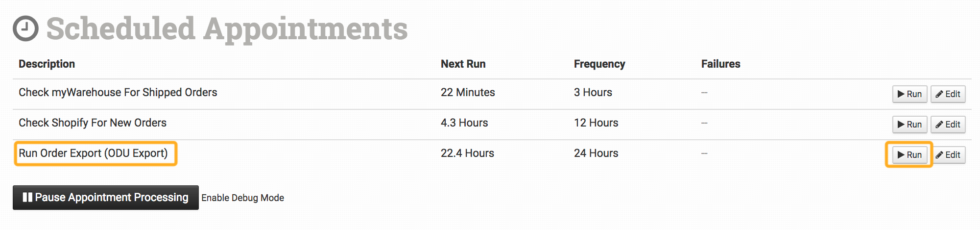This screenshot has height=230, width=980.
Task: Select the Run Order Export (ODU Export) description
Action: click(x=93, y=153)
